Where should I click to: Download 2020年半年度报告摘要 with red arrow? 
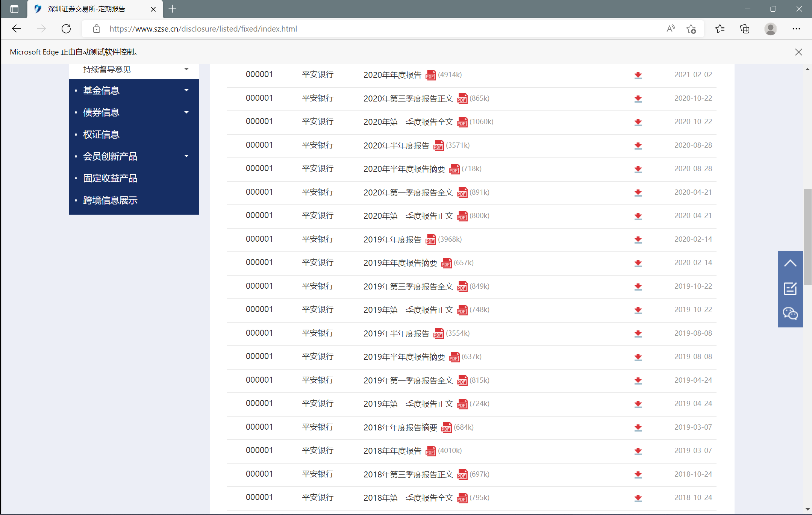point(638,169)
